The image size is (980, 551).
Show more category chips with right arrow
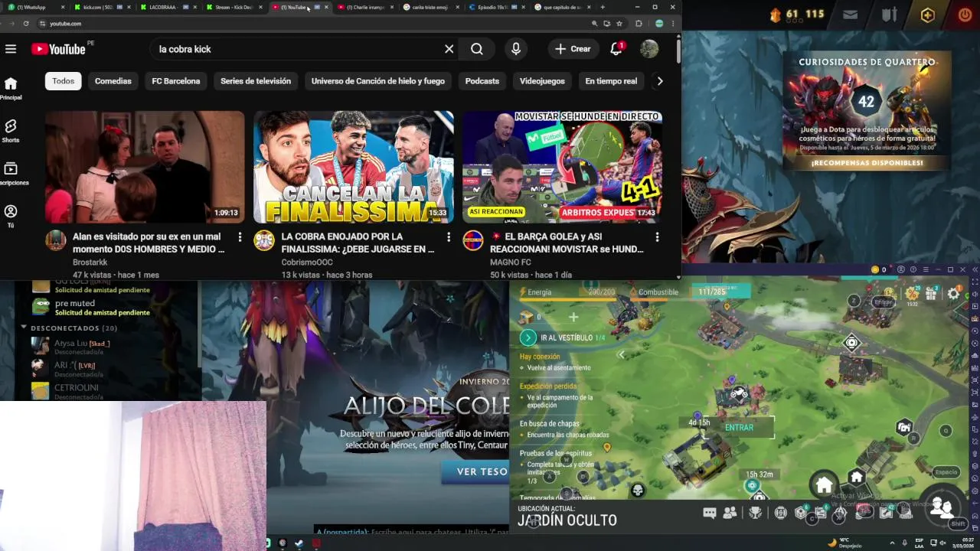pos(660,81)
